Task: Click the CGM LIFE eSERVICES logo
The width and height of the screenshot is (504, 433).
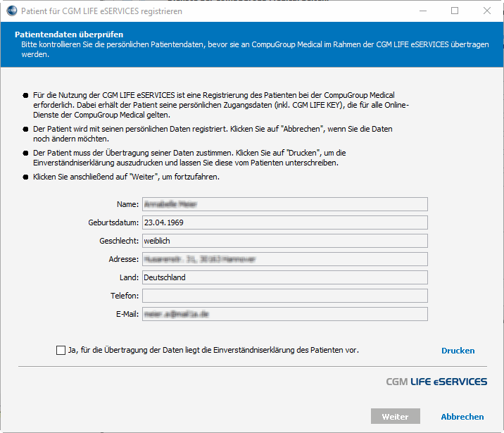Action: pos(436,382)
